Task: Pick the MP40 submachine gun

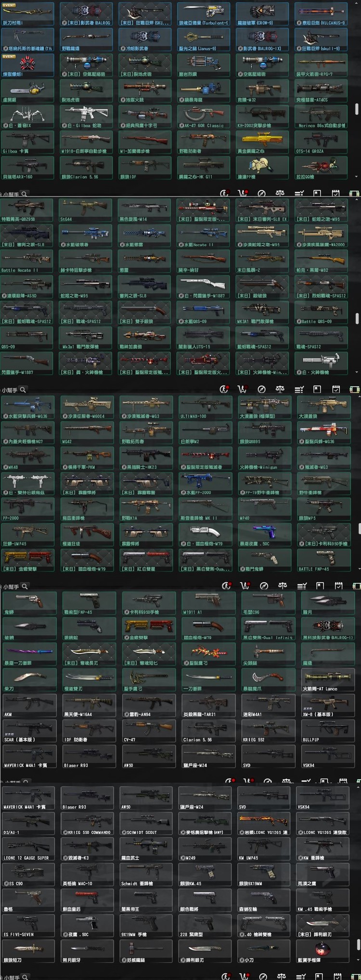Action: coord(264,509)
